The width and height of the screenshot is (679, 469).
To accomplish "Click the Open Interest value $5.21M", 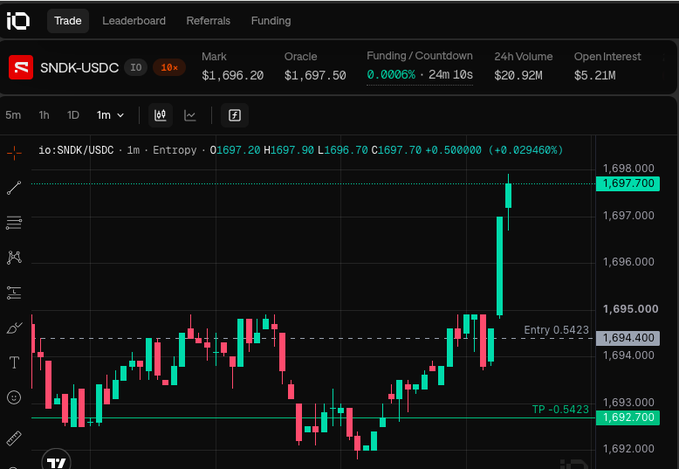I will point(595,76).
